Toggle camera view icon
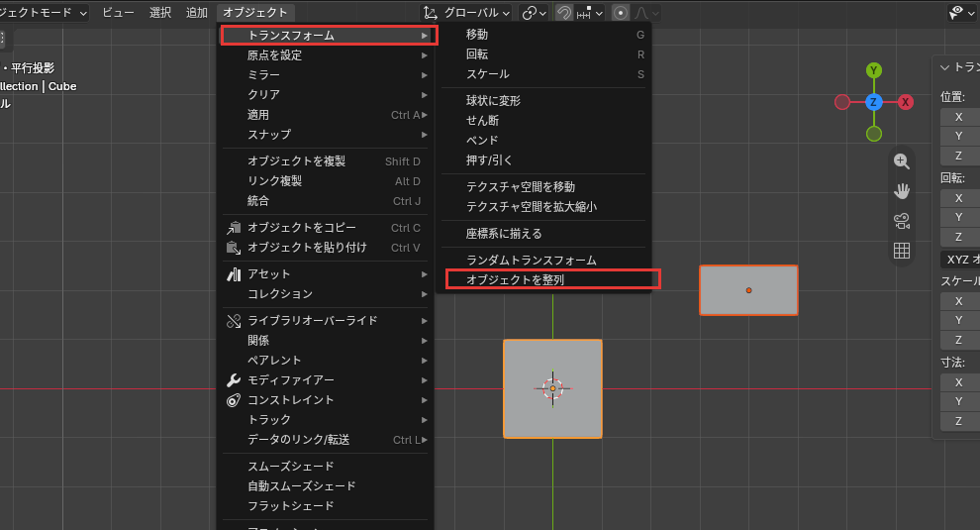Viewport: 980px width, 530px height. (x=901, y=221)
